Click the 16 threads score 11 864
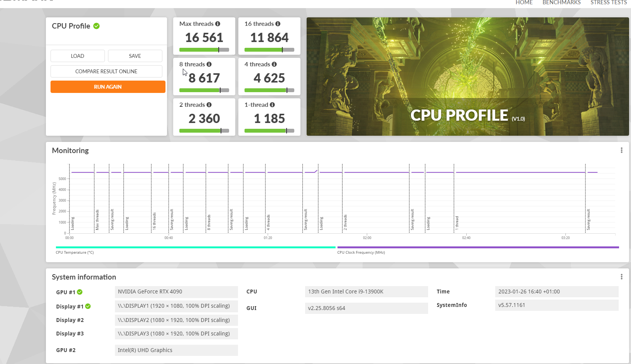631x364 pixels. [269, 38]
